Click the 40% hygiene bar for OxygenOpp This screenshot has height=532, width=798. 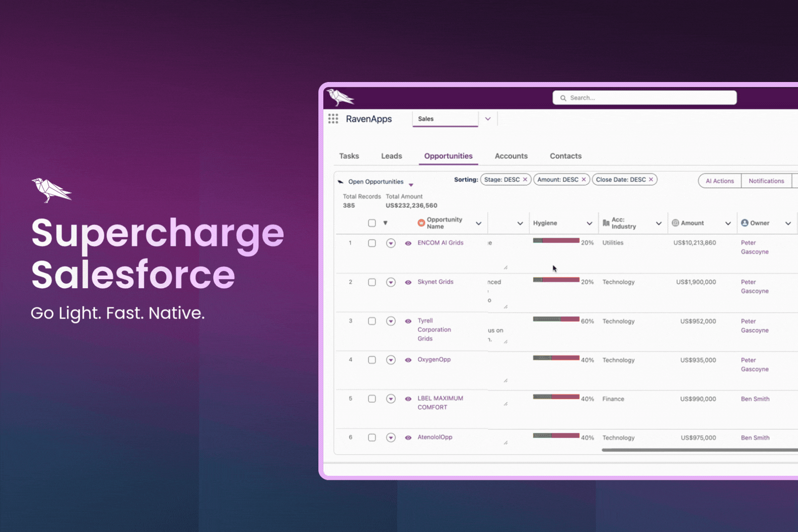click(x=556, y=358)
